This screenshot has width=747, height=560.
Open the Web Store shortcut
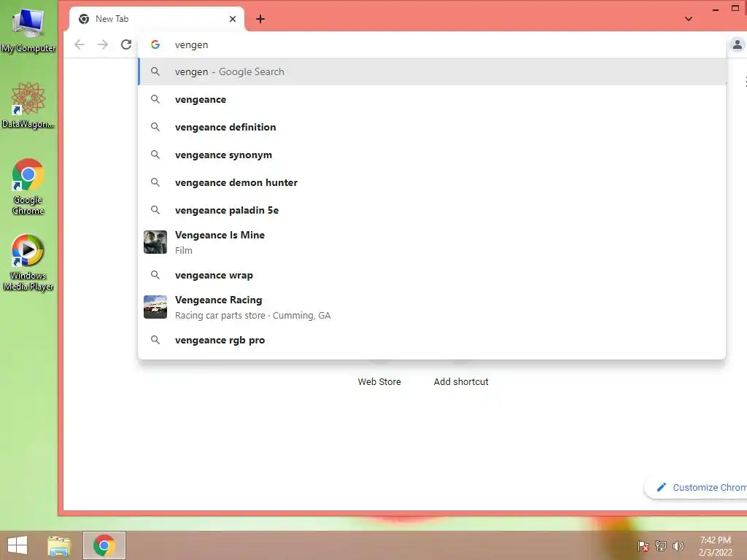pos(379,381)
